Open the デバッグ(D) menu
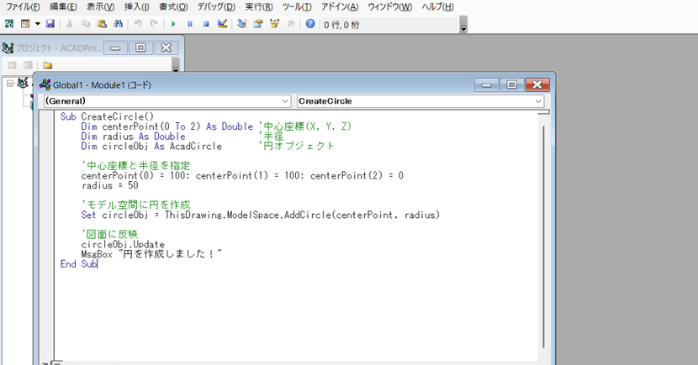 tap(216, 7)
